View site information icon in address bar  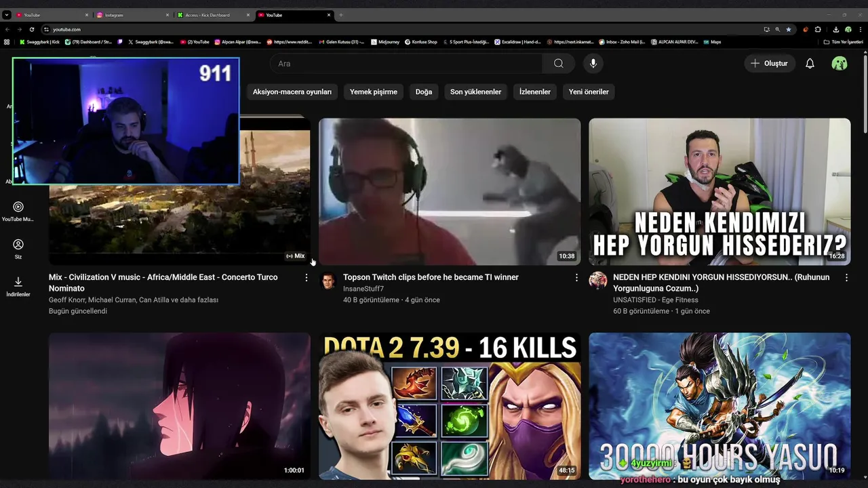[46, 29]
